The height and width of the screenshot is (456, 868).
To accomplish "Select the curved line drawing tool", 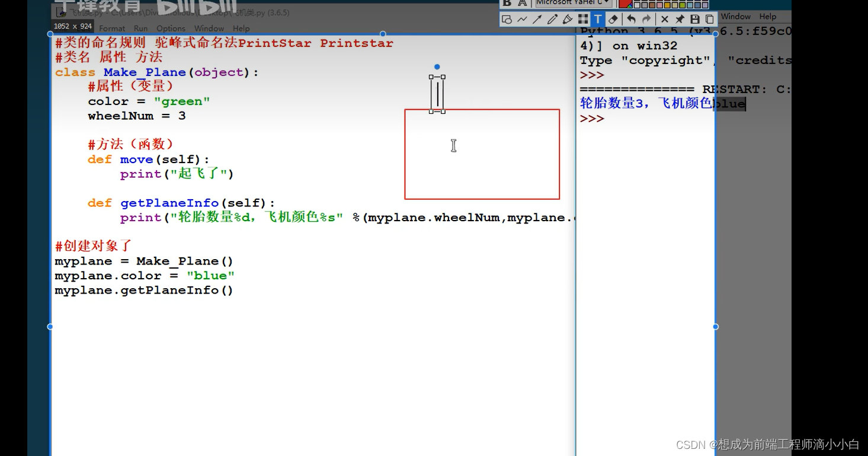I will click(522, 20).
